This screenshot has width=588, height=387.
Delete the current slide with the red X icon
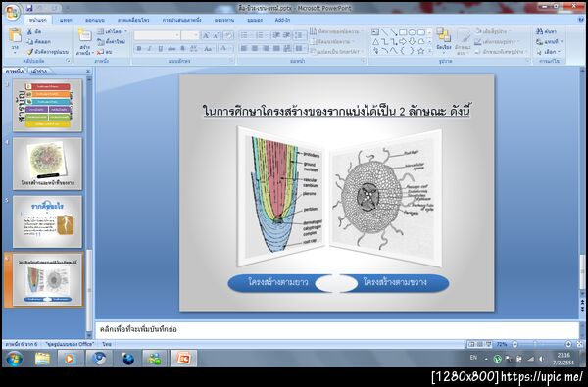(100, 52)
